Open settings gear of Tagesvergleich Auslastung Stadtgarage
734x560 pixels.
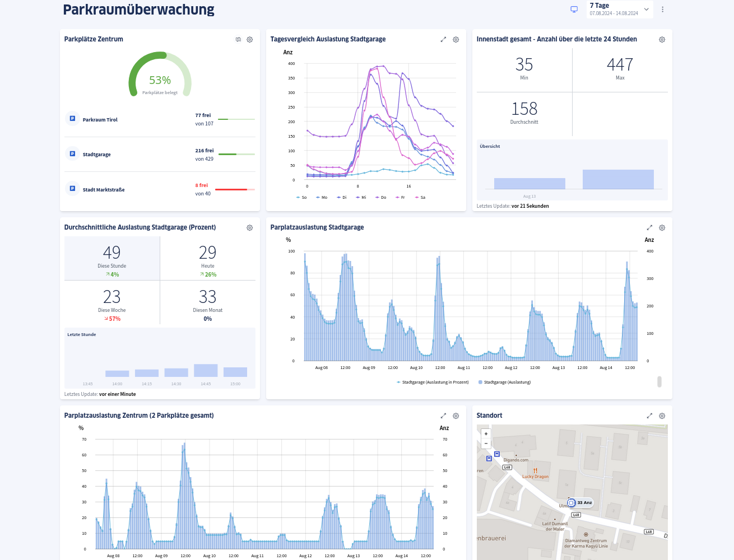(x=456, y=39)
